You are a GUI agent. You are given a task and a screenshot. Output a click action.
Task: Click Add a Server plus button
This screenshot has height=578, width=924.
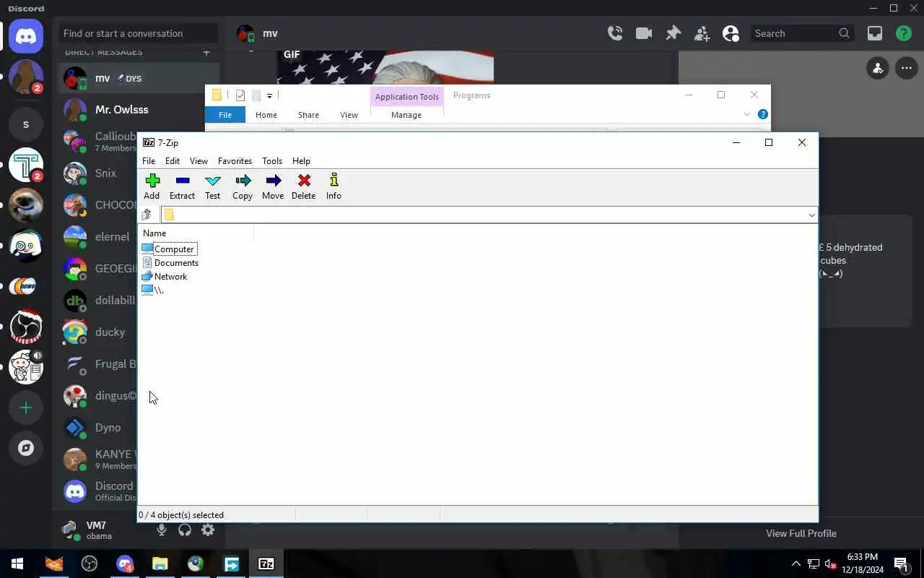click(x=26, y=408)
